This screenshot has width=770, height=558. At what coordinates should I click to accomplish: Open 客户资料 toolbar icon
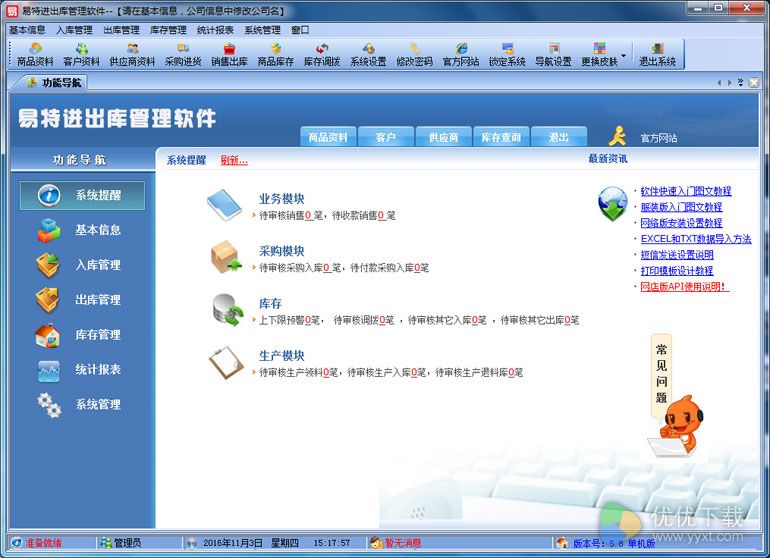point(82,54)
